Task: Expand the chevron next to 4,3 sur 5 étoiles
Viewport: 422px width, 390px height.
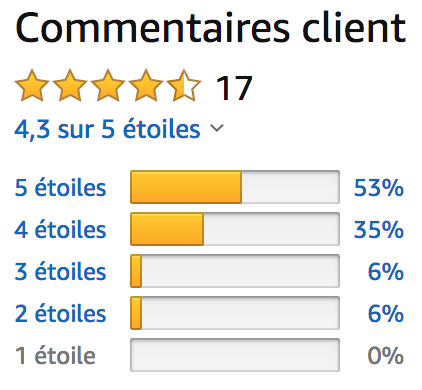Action: point(217,128)
